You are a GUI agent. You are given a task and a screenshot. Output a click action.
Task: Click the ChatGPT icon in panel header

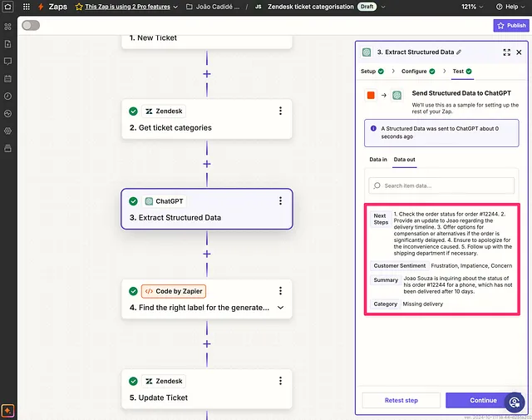point(367,52)
